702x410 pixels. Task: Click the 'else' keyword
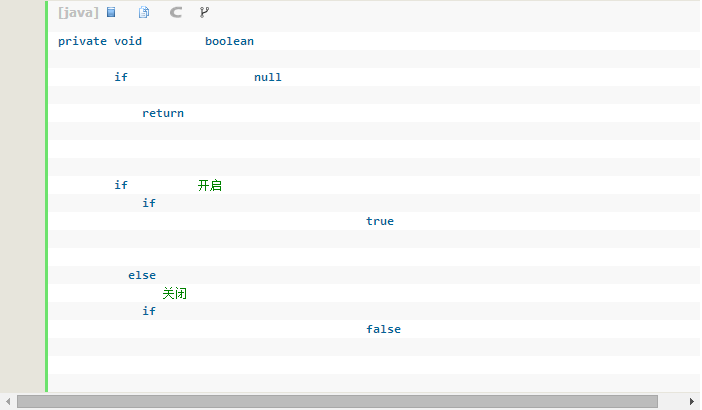click(x=142, y=275)
